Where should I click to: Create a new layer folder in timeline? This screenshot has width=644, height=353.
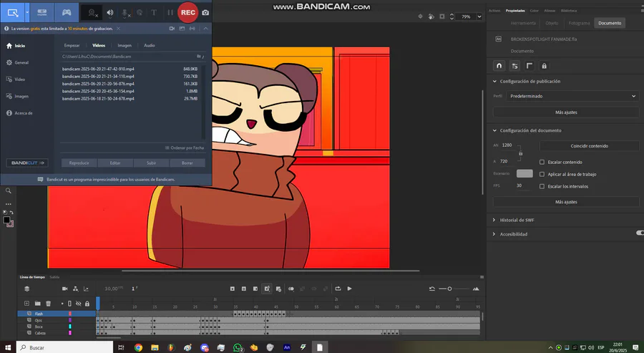pos(37,304)
